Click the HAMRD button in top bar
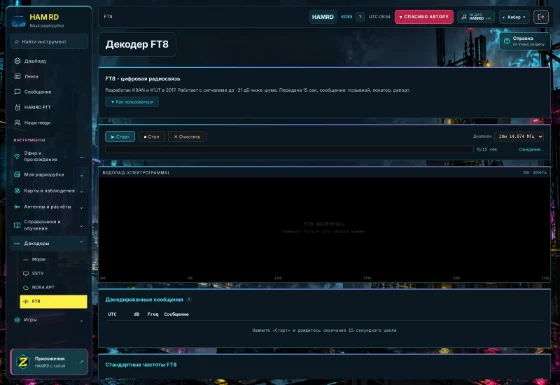Viewport: 560px width, 385px height. point(322,17)
